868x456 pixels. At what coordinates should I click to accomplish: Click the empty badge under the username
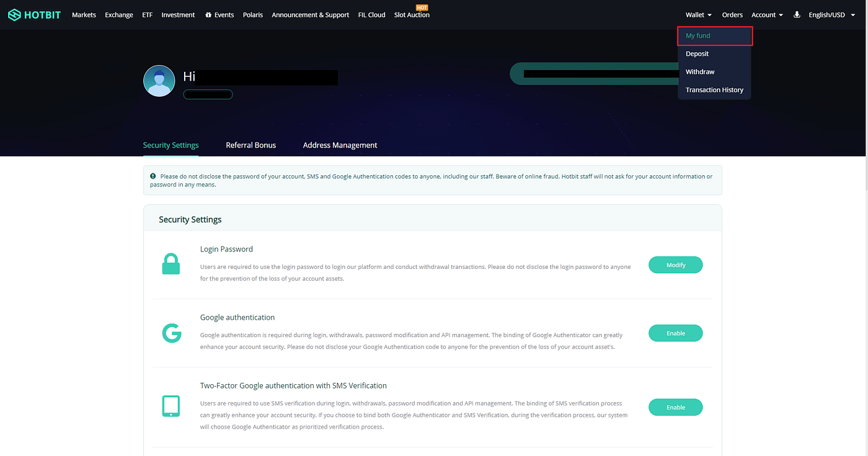coord(208,94)
